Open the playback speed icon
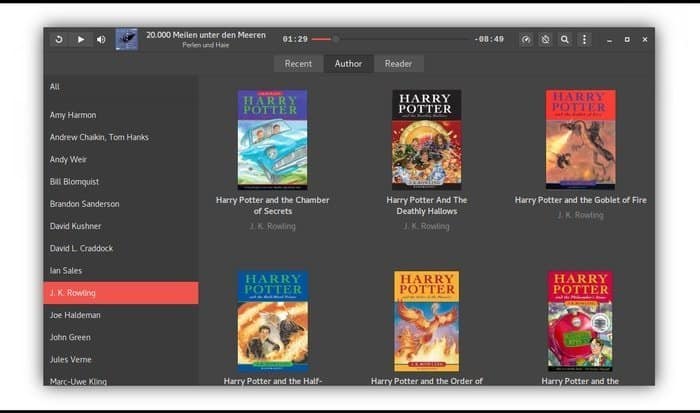This screenshot has width=700, height=413. point(526,40)
